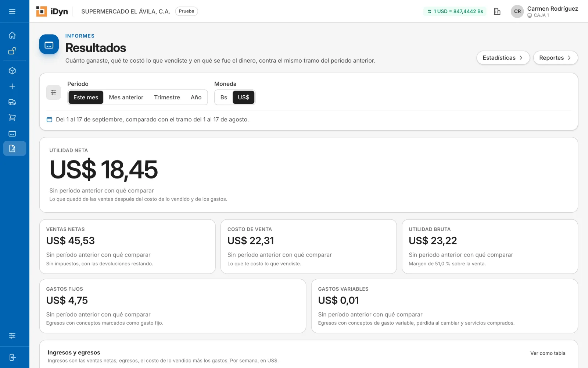Click the exchange rate '1 USD = 847,4442 Bs' badge
The image size is (588, 368).
click(x=455, y=11)
